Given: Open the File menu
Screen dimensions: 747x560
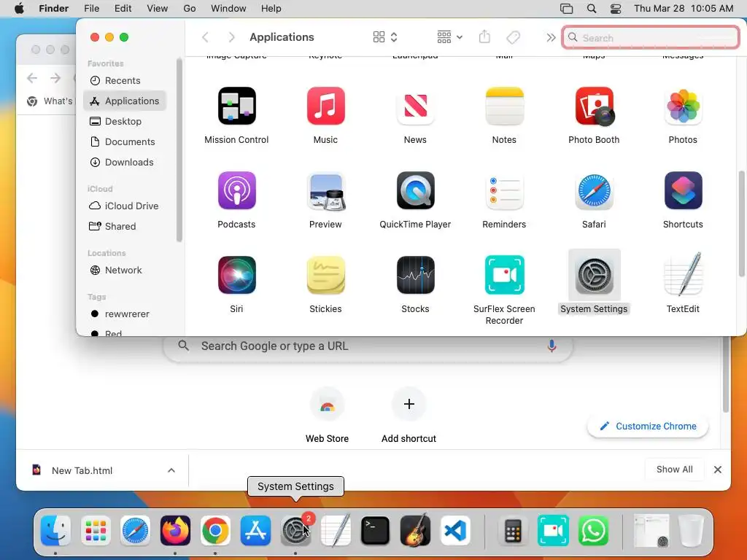Looking at the screenshot, I should click(91, 9).
